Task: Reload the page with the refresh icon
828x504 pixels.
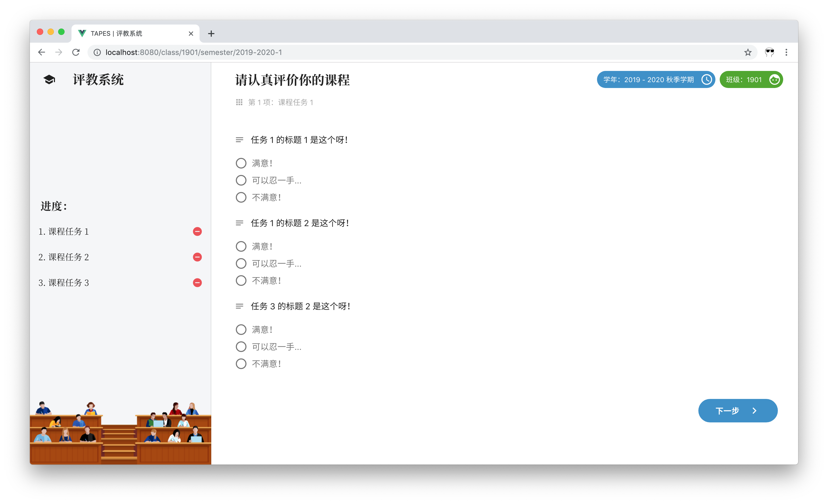Action: 76,53
